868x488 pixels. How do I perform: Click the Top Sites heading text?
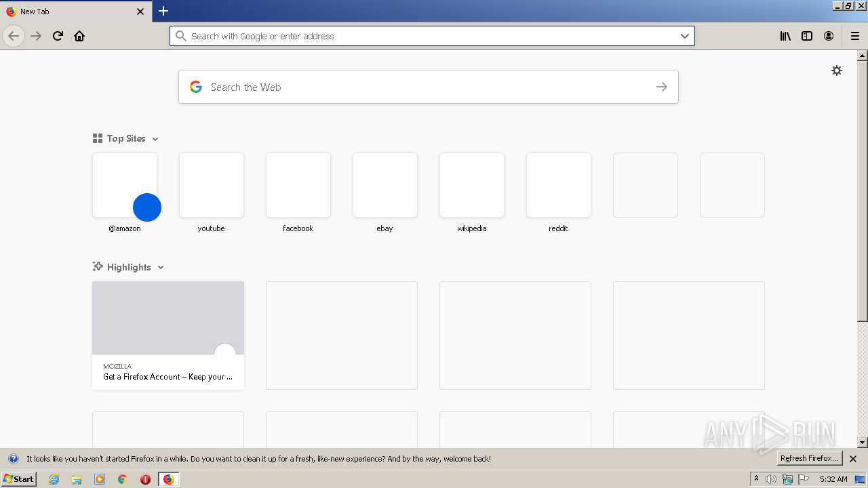126,138
